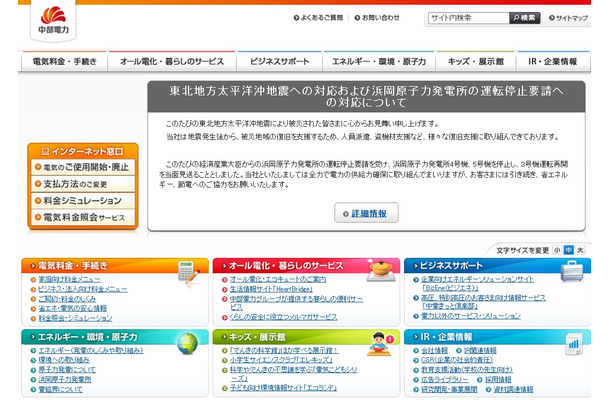Open 電磁界について link
This screenshot has width=610, height=400.
(60, 389)
